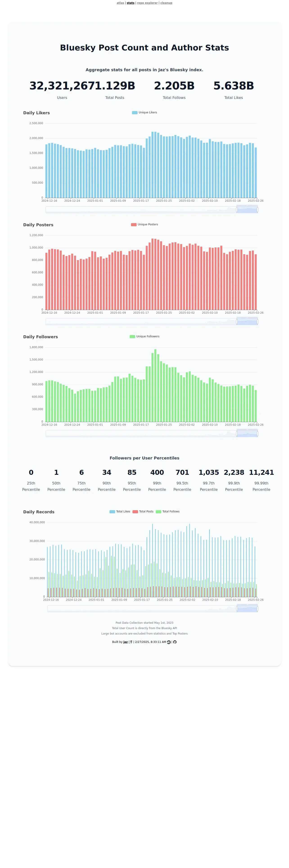This screenshot has height=868, width=289.
Task: Click the Followers per User Percentiles heading
Action: coord(144,458)
